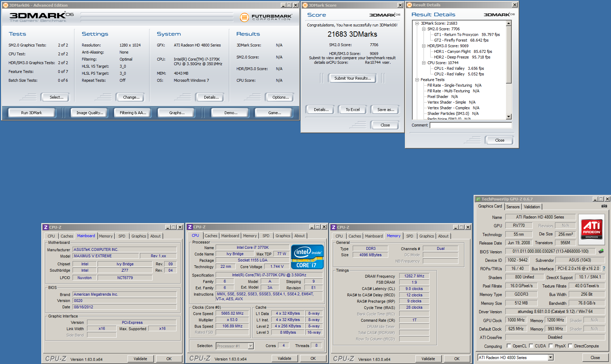The height and width of the screenshot is (364, 611).
Task: Click scroll-down arrow in Result Details tree
Action: pos(508,117)
